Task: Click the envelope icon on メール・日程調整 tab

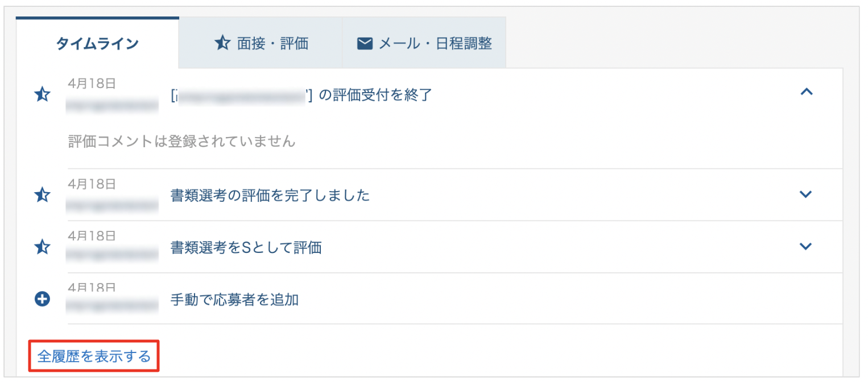Action: (x=365, y=43)
